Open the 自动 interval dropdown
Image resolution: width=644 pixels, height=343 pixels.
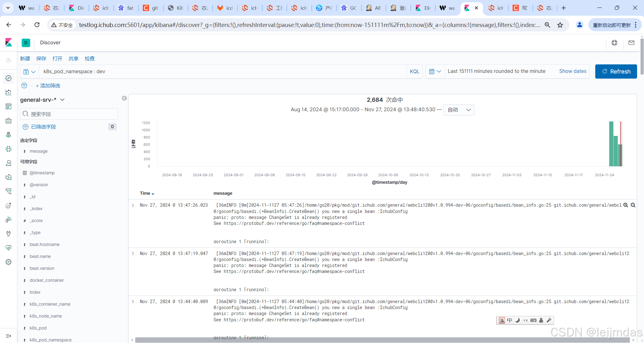[x=459, y=110]
